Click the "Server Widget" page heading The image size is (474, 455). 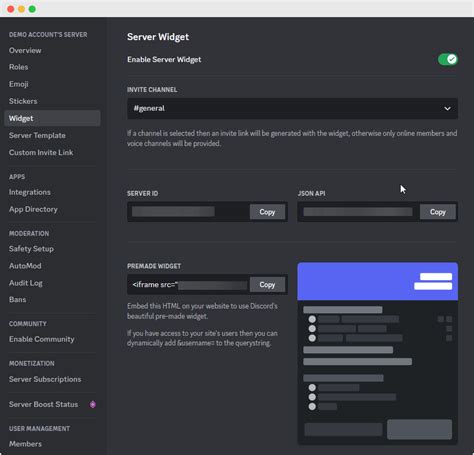coord(158,37)
